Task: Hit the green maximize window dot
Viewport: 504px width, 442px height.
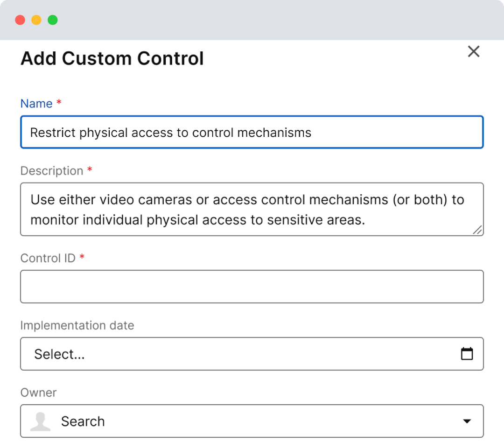Action: (53, 20)
